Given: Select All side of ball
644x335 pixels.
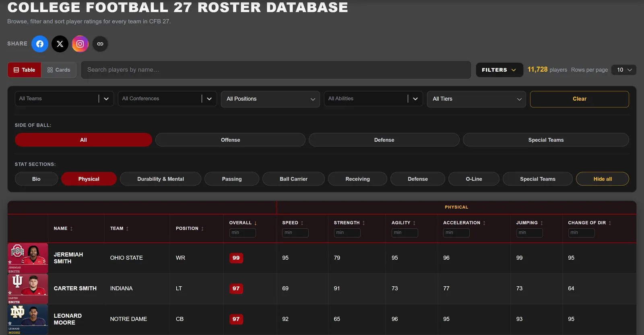Looking at the screenshot, I should (x=83, y=140).
